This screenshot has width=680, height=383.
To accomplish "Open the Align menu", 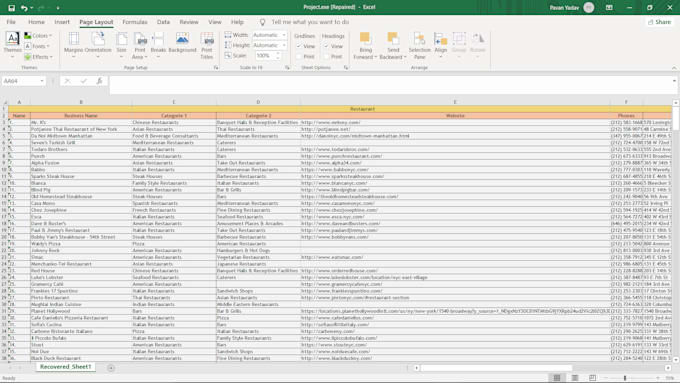I will click(x=441, y=45).
